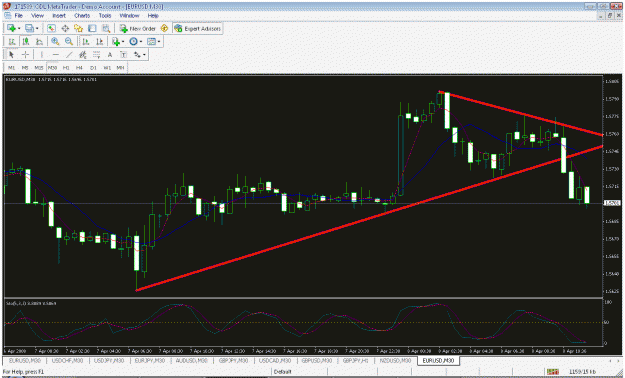Open the Insert menu

(59, 16)
